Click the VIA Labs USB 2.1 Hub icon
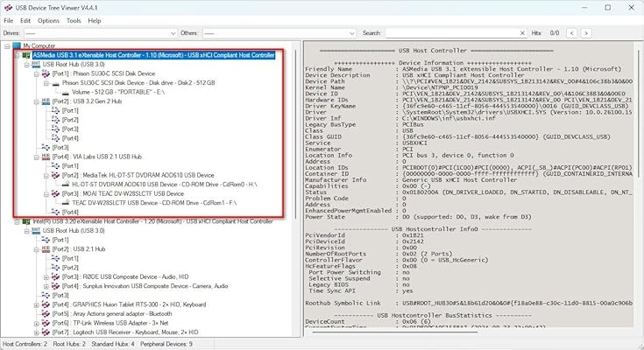This screenshot has width=644, height=350. coord(46,157)
